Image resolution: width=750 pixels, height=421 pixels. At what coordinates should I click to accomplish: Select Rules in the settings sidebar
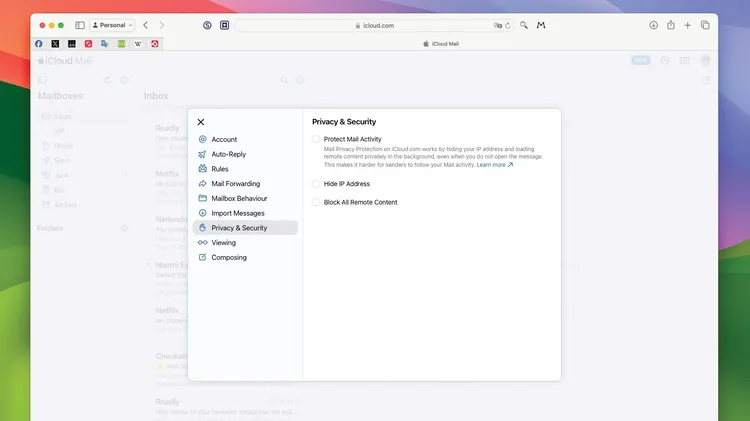point(245,169)
